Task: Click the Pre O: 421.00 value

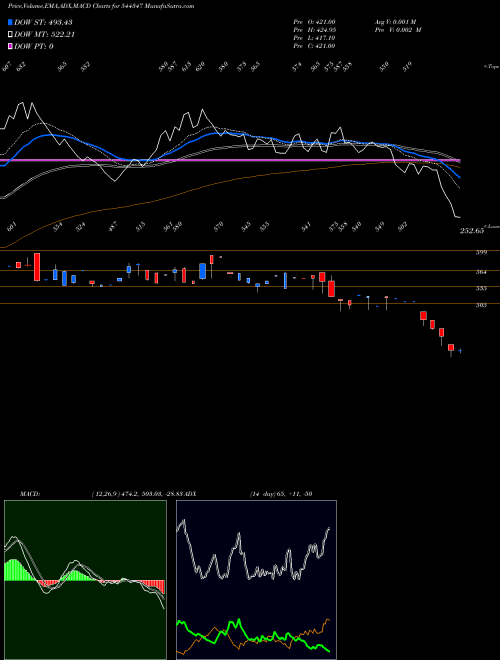Action: [314, 22]
